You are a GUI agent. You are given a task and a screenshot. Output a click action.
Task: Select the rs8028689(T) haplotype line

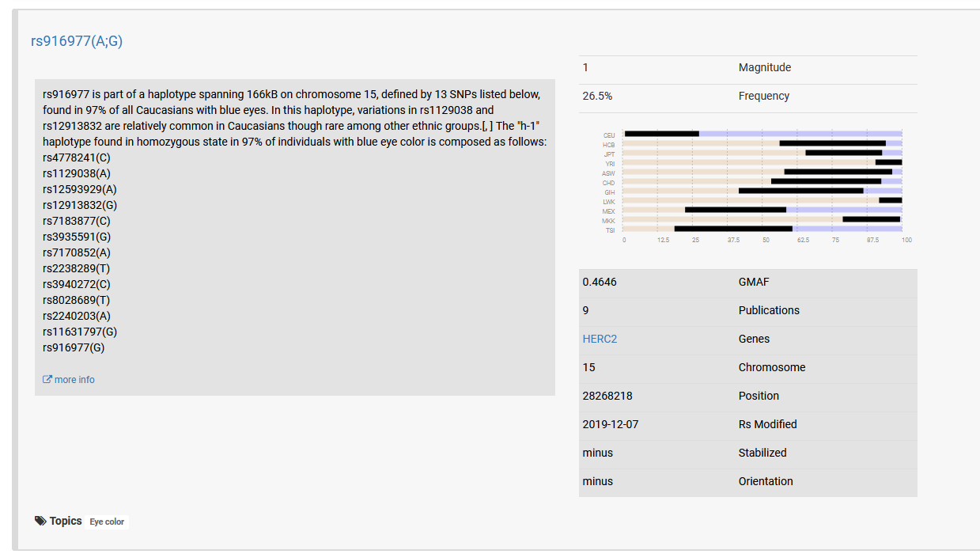click(x=77, y=300)
